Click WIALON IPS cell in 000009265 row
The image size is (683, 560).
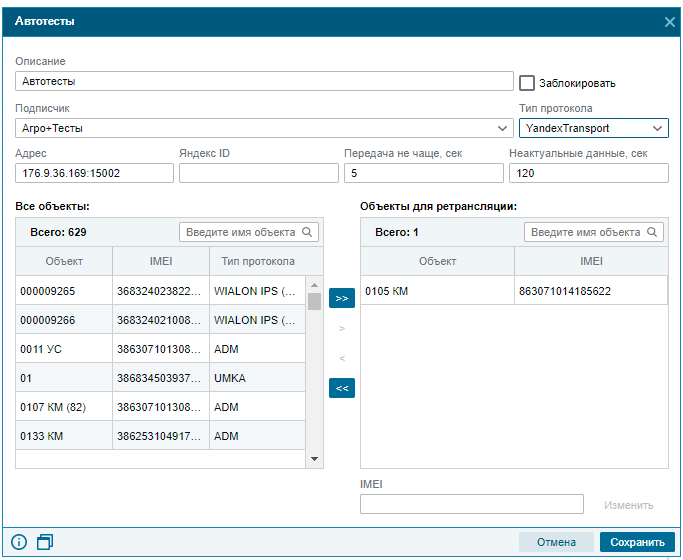click(x=257, y=290)
